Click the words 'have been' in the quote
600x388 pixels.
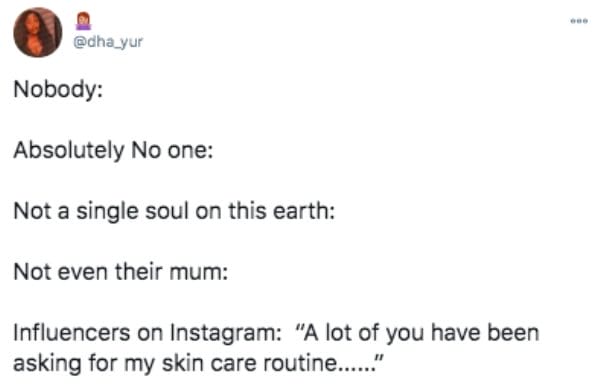(x=486, y=333)
